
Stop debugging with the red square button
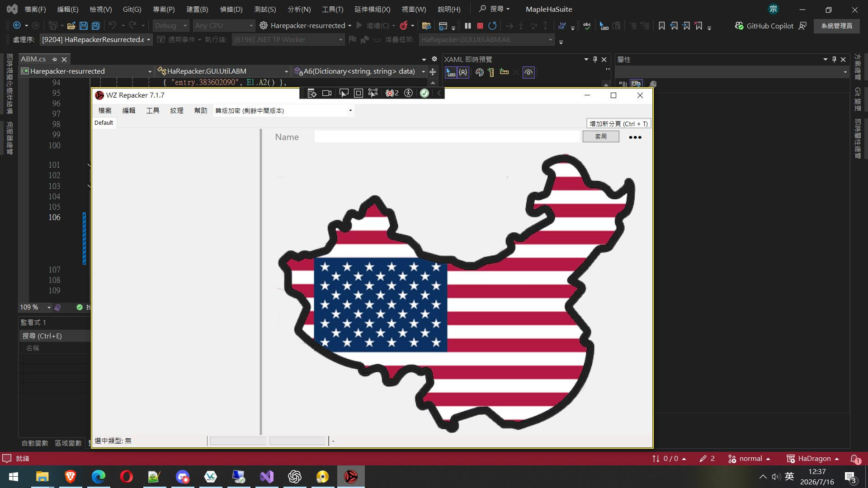pos(480,26)
